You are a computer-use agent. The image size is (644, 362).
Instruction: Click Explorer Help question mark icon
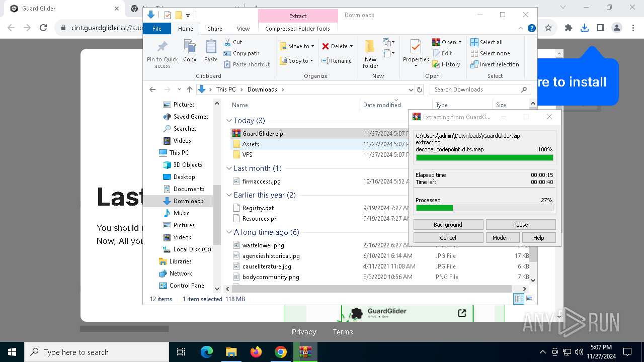531,29
